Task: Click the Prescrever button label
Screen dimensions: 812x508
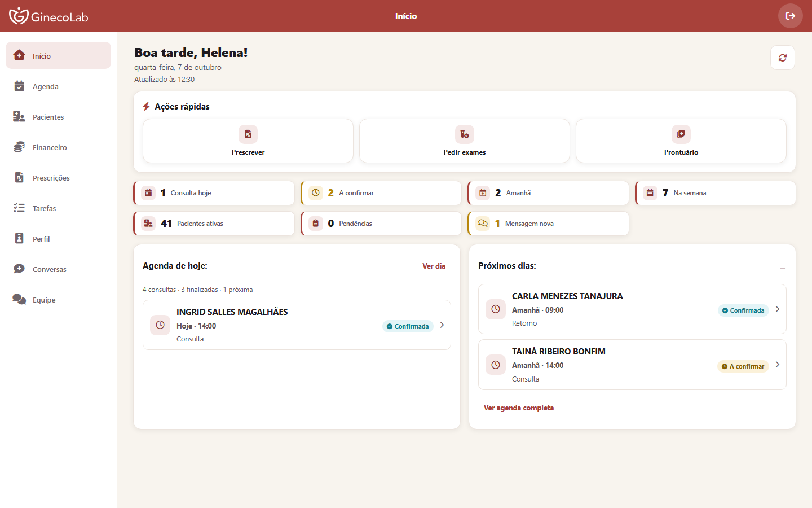Action: (248, 152)
